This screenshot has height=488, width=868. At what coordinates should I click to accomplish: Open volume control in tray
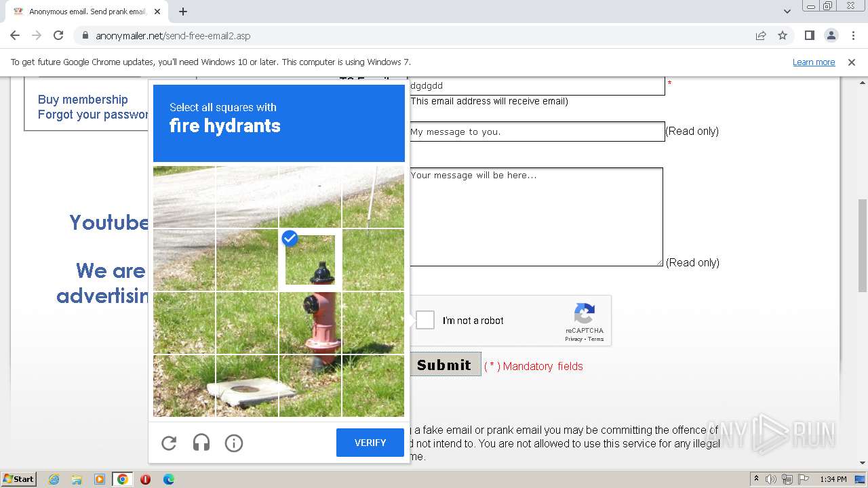coord(772,479)
